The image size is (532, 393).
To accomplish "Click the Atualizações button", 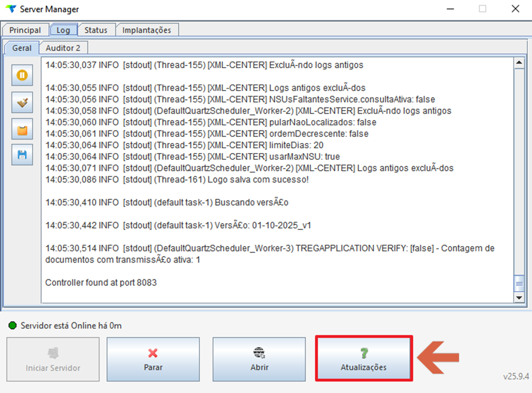I will tap(364, 359).
